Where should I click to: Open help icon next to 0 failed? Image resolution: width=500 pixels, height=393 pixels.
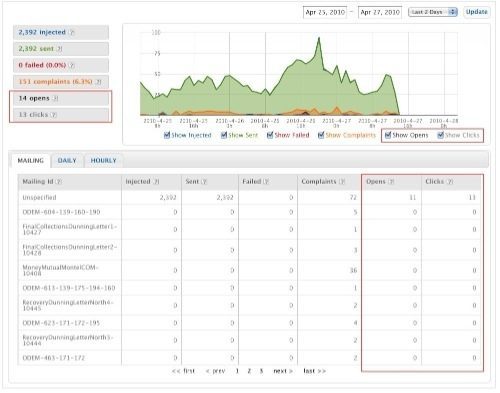(x=71, y=65)
